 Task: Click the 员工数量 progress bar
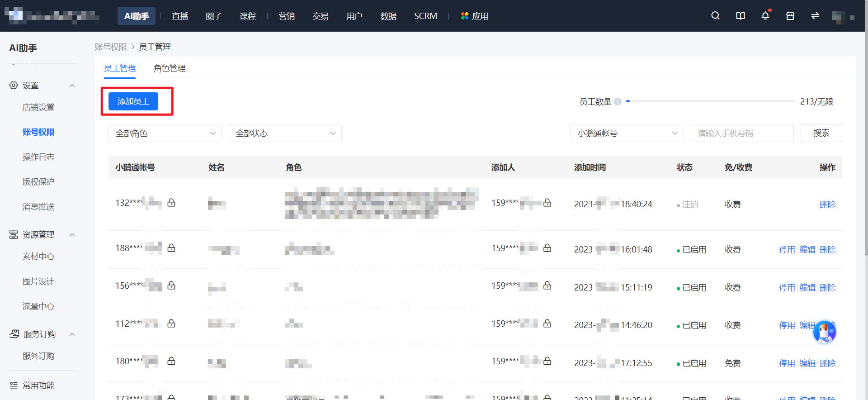(711, 101)
